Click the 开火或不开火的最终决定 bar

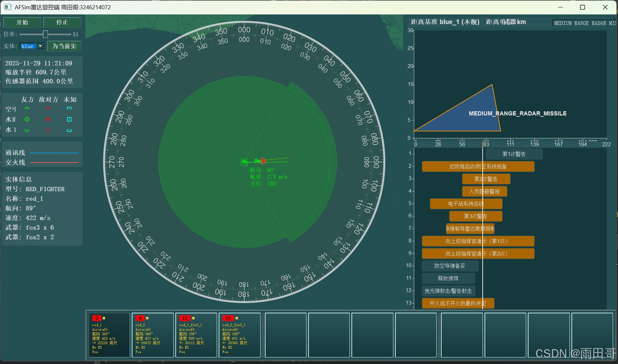[458, 303]
